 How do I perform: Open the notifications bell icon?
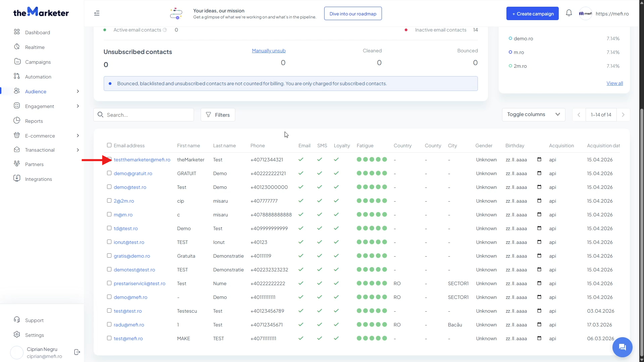(569, 13)
